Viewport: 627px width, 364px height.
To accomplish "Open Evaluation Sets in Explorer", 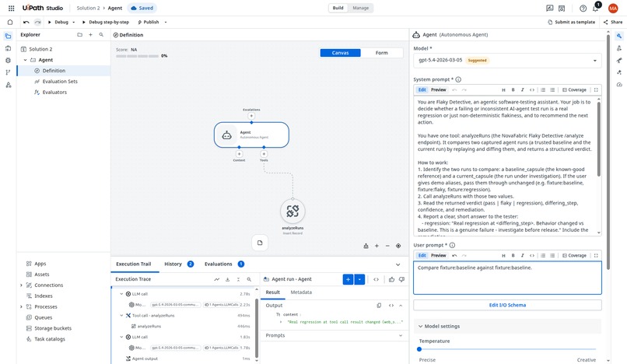I will click(x=60, y=81).
